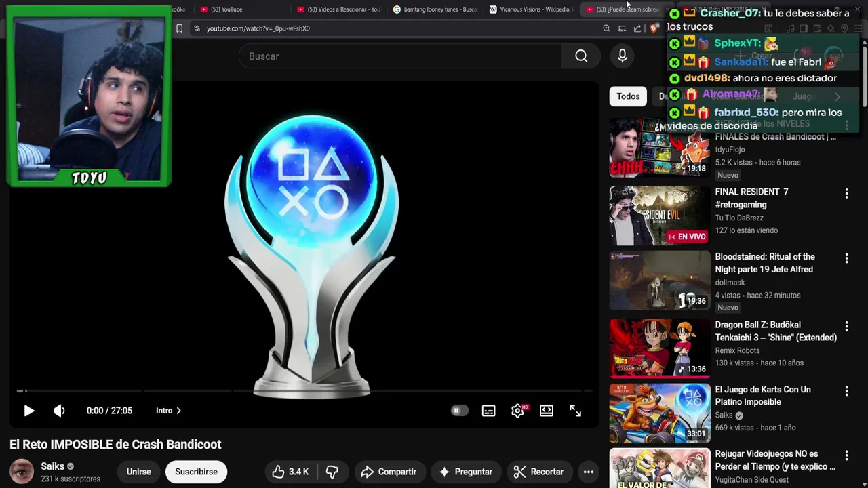Play the video with the play button
This screenshot has width=868, height=488.
[28, 411]
